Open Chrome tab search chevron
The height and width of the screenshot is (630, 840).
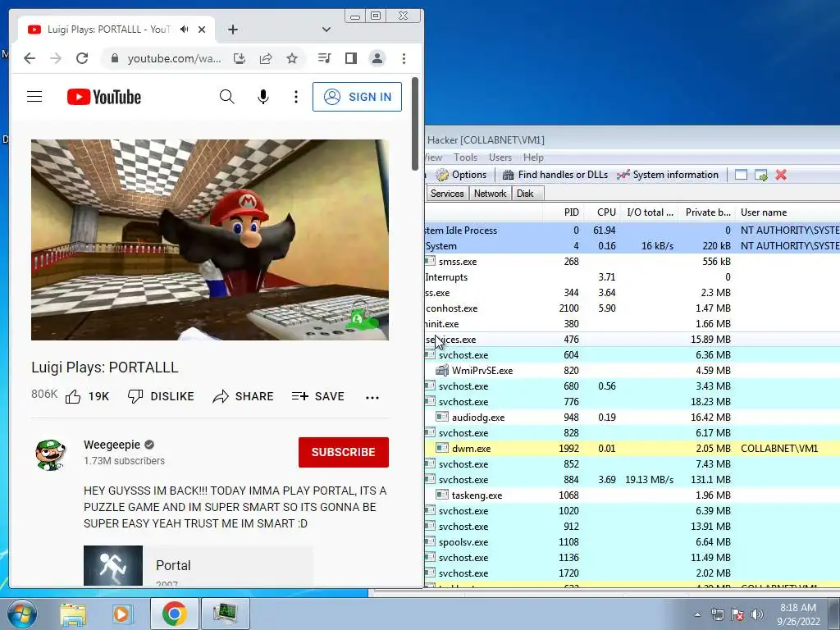pyautogui.click(x=326, y=30)
